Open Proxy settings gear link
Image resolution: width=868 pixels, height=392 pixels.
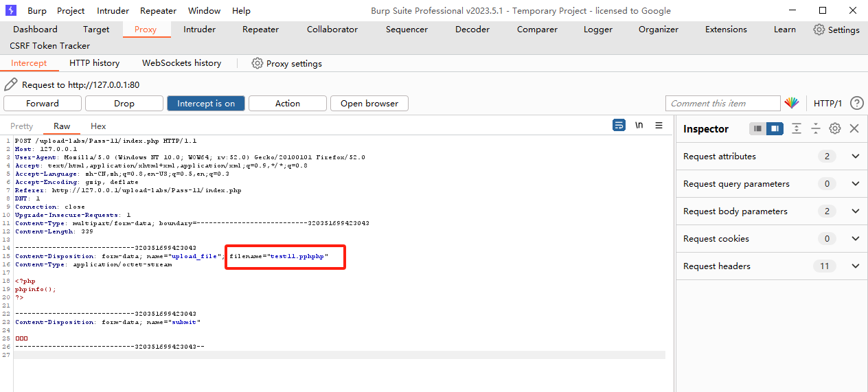coord(286,63)
